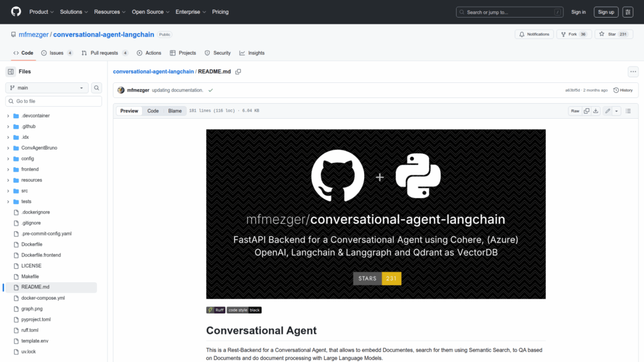
Task: Open the file outline list icon
Action: [x=628, y=111]
